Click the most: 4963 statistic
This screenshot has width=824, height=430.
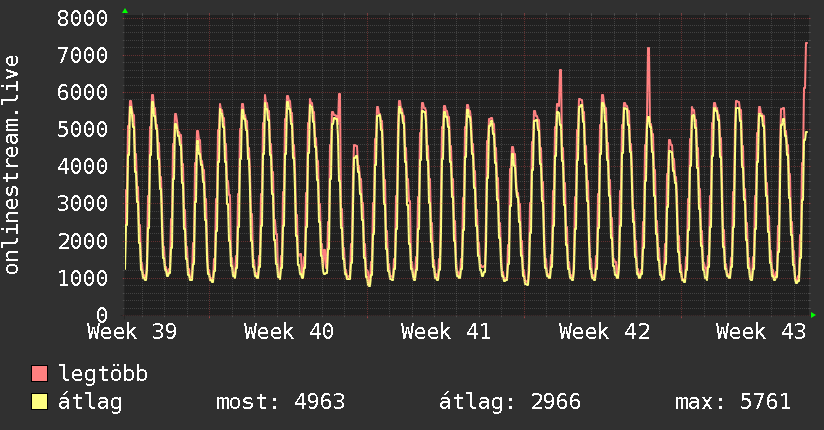click(x=281, y=402)
